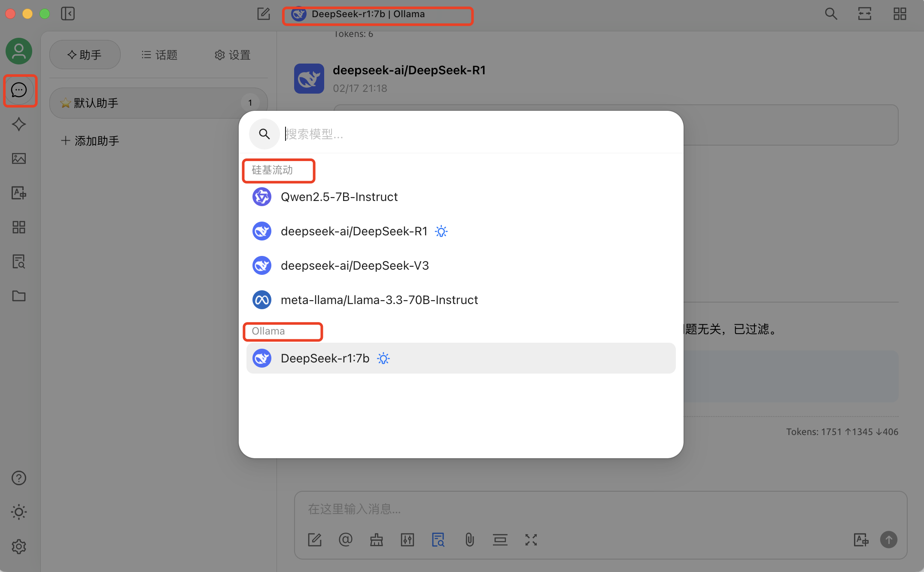Open the image painting sidebar icon
The image size is (924, 572).
point(19,158)
